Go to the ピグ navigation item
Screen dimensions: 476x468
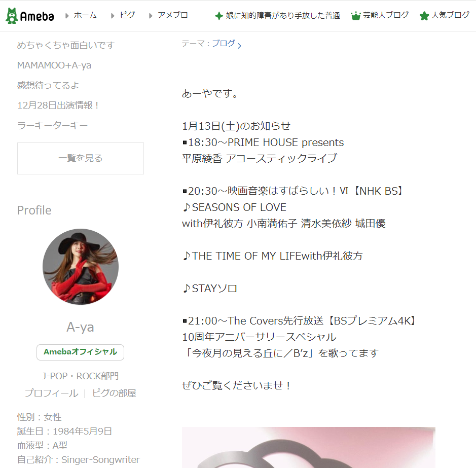(127, 15)
